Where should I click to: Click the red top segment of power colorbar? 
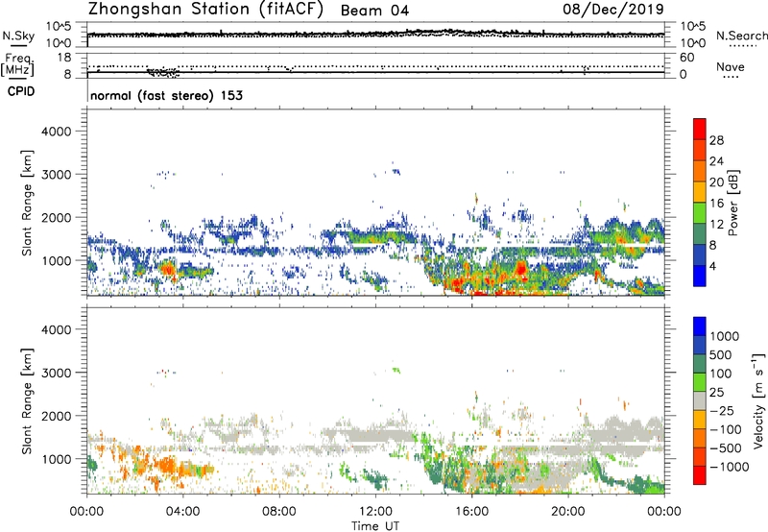(x=700, y=129)
